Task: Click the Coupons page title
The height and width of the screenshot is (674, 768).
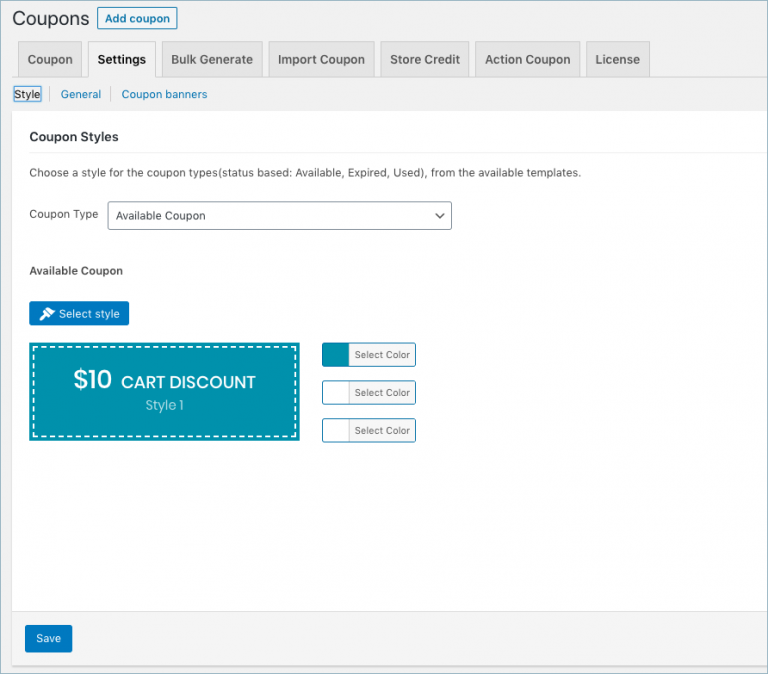Action: [x=51, y=19]
